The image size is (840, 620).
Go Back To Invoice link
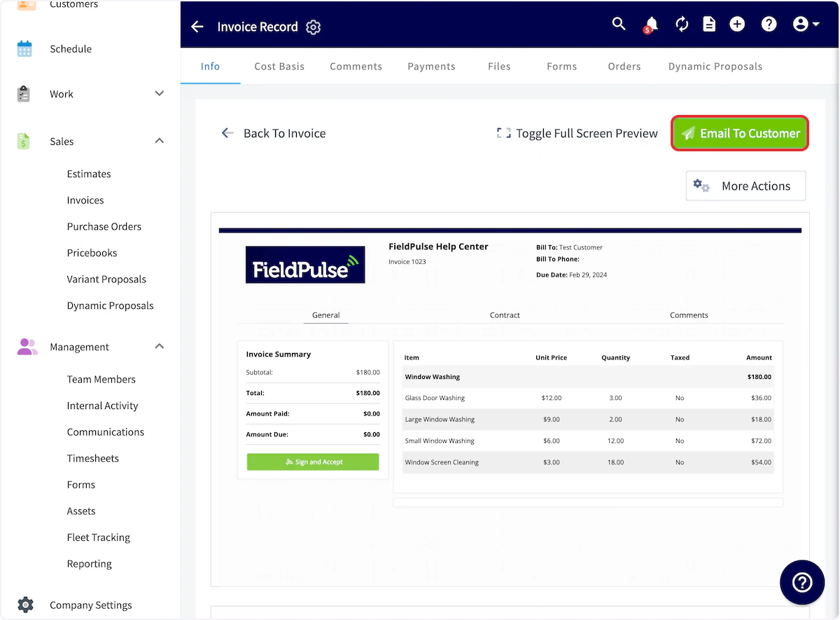click(274, 133)
